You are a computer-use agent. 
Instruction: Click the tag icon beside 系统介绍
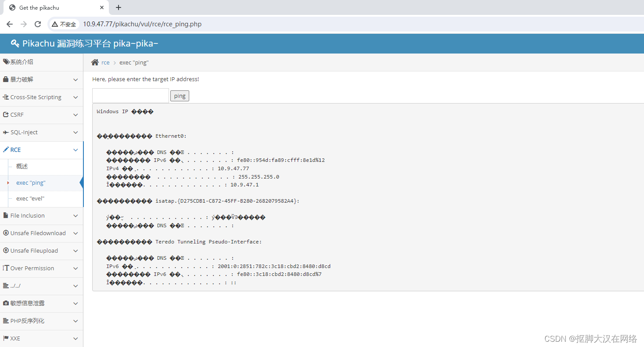(x=6, y=62)
